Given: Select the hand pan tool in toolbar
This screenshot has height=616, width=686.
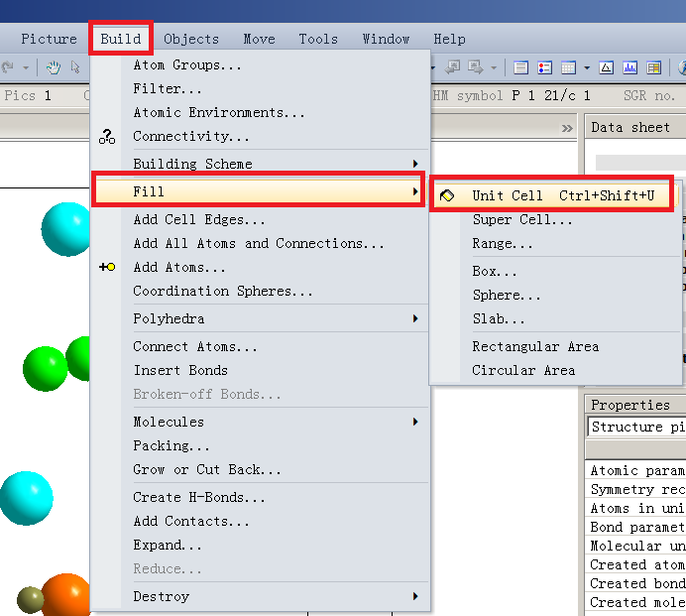Looking at the screenshot, I should (x=54, y=68).
